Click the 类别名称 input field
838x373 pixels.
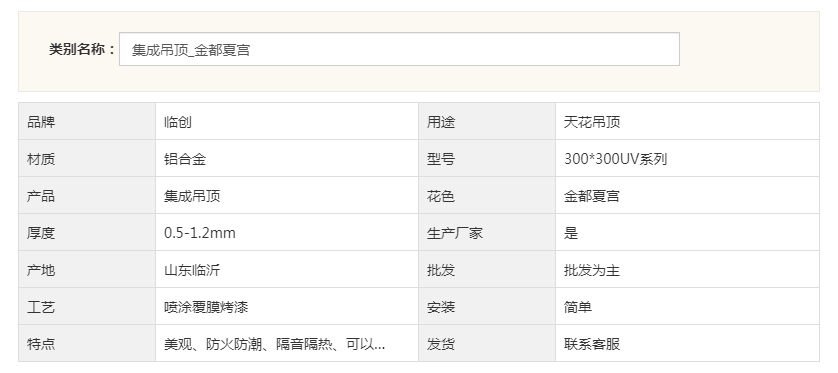point(399,49)
